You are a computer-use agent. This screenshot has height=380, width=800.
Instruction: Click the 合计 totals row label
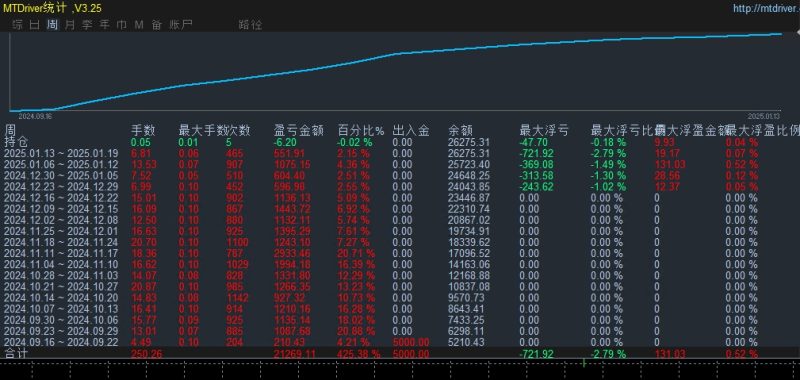[x=16, y=353]
